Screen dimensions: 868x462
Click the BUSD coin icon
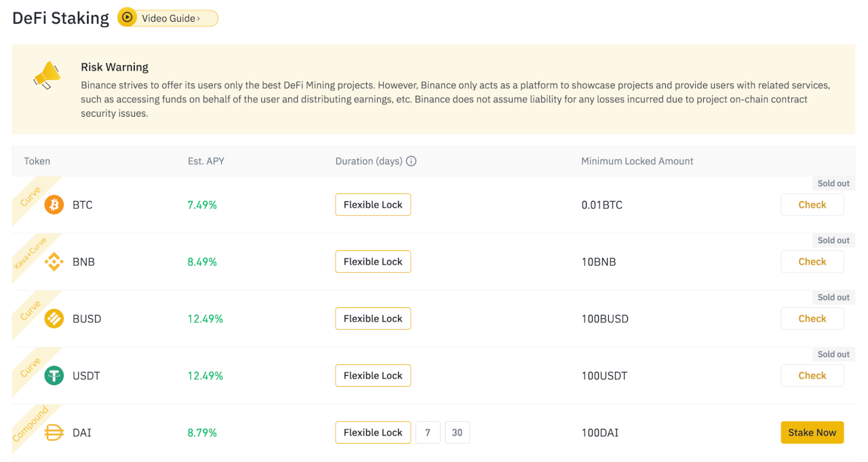point(54,319)
